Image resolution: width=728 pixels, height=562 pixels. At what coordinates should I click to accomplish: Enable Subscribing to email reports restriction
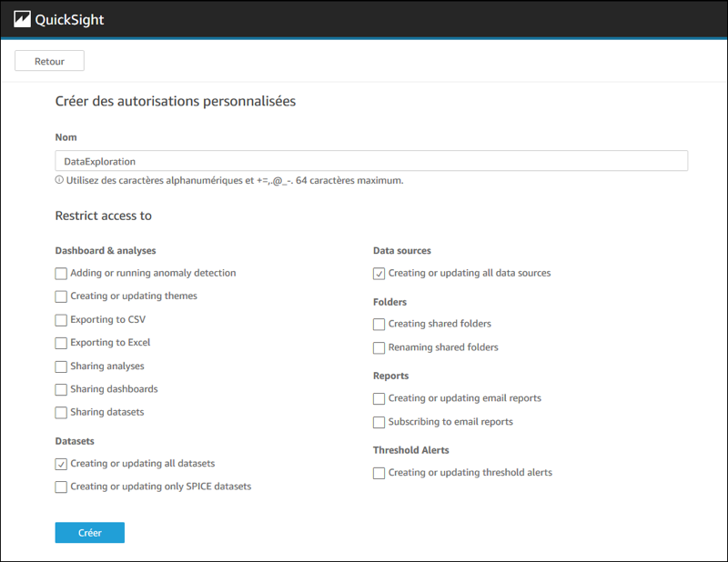point(379,422)
